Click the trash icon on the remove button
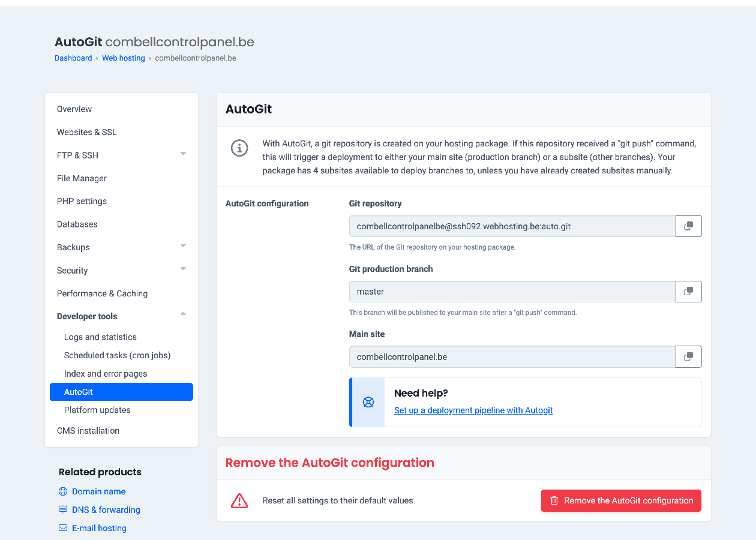This screenshot has width=756, height=540. click(x=554, y=500)
